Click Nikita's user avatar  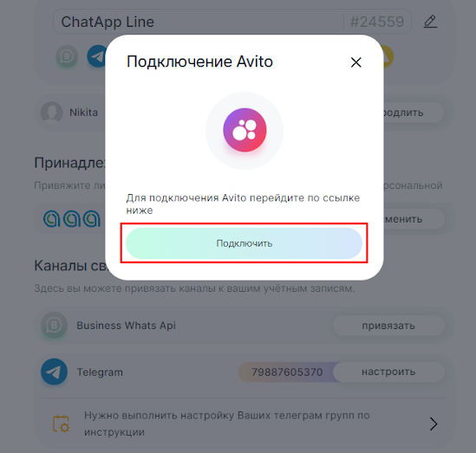coord(52,113)
